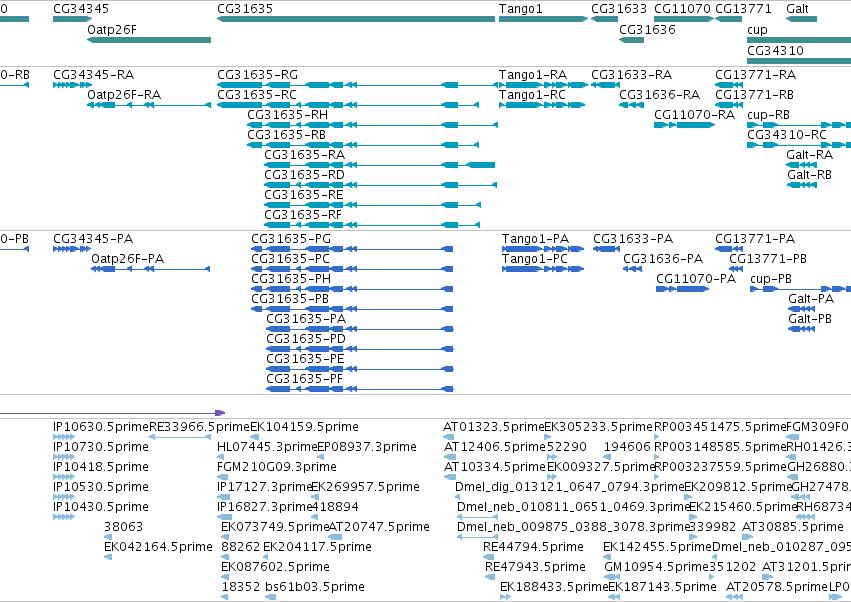Click the CG34345 gene bar
The image size is (851, 602).
pyautogui.click(x=71, y=19)
